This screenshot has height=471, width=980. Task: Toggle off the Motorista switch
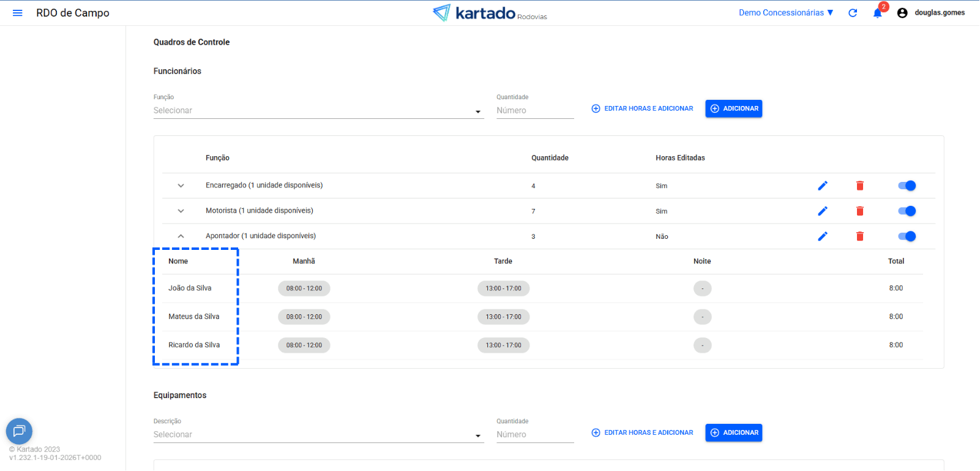coord(907,211)
